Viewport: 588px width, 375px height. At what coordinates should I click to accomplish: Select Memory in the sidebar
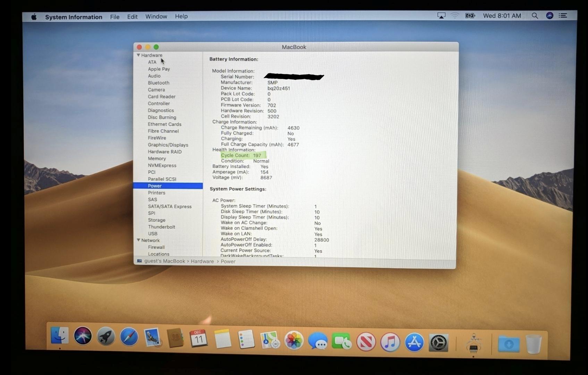[157, 159]
